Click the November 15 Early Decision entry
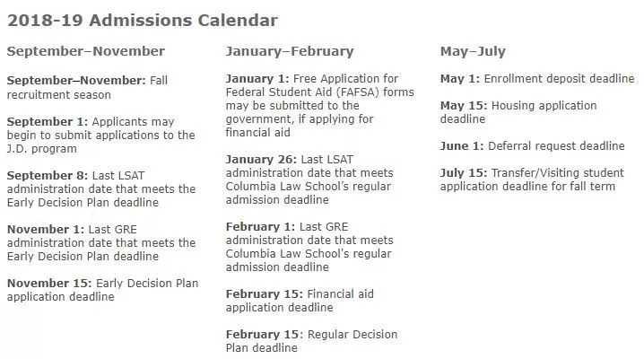 coord(103,290)
